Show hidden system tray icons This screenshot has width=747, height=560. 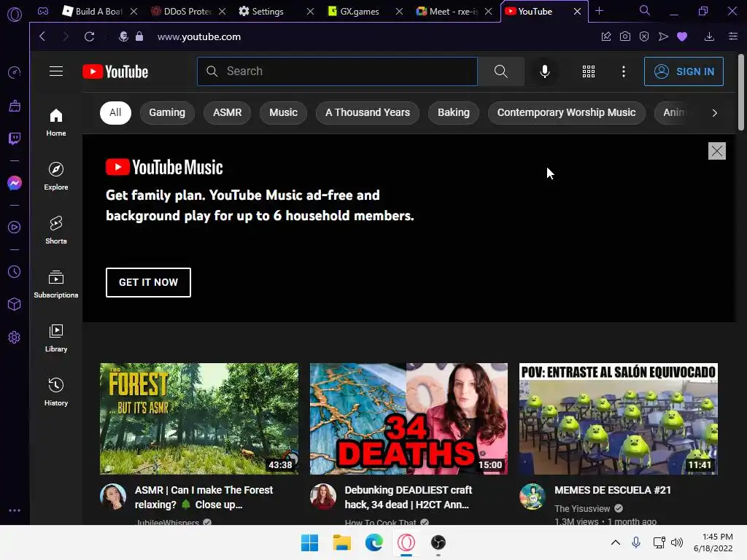coord(616,542)
